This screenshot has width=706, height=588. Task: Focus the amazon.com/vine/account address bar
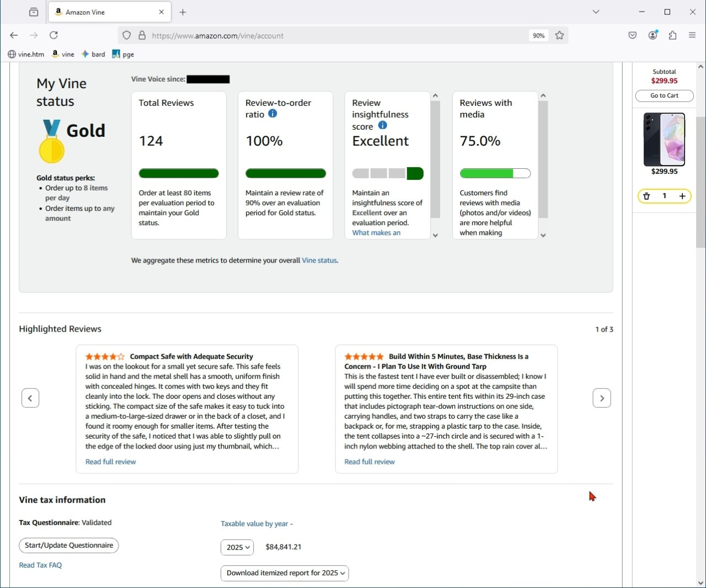click(336, 35)
